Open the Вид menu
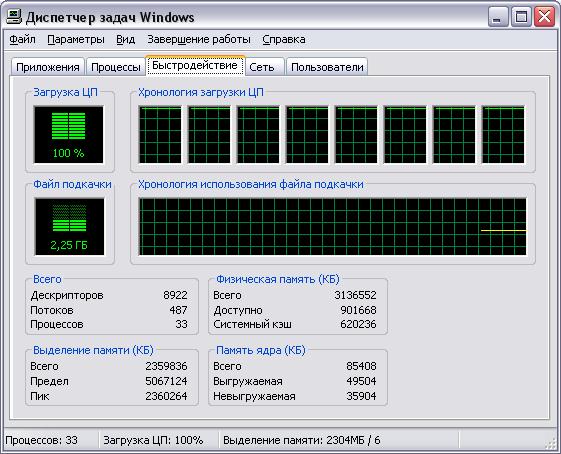Image resolution: width=561 pixels, height=454 pixels. [126, 39]
